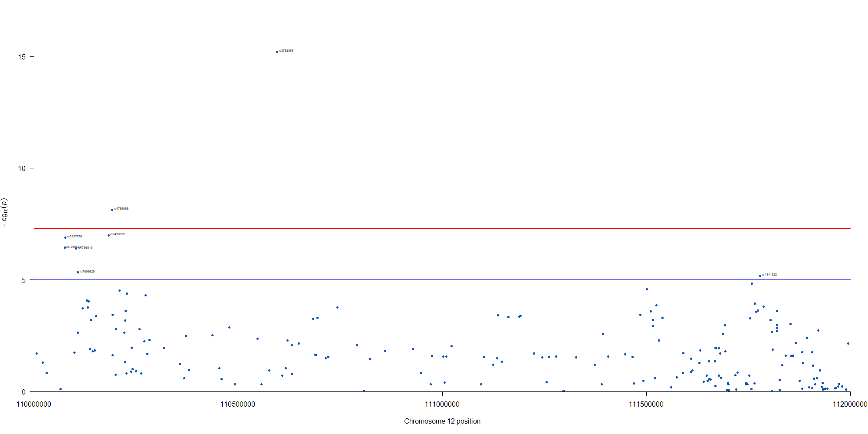868x434 pixels.
Task: Click the rs7959625 SNP label
Action: click(87, 272)
